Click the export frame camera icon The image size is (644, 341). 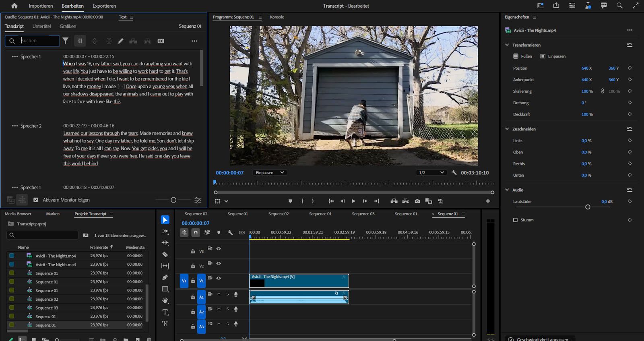click(417, 201)
